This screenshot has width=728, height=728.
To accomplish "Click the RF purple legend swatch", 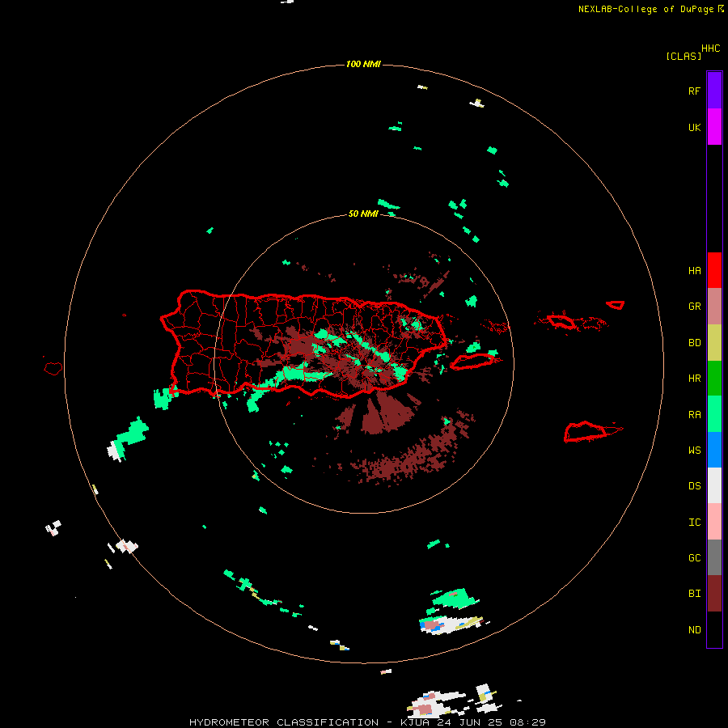I will pos(714,91).
